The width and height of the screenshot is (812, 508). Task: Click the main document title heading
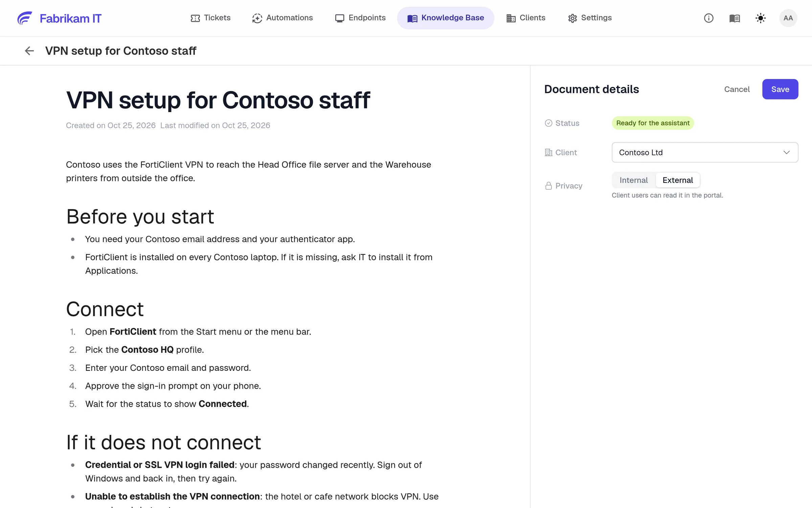[x=218, y=100]
